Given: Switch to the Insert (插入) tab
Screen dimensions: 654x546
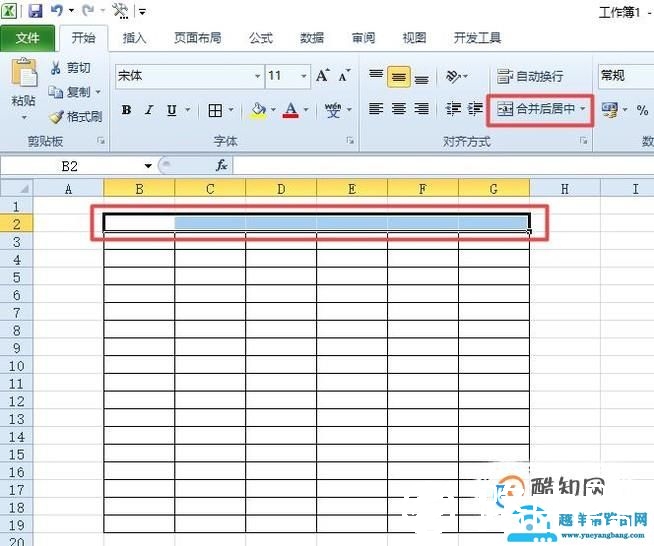Looking at the screenshot, I should (x=134, y=38).
